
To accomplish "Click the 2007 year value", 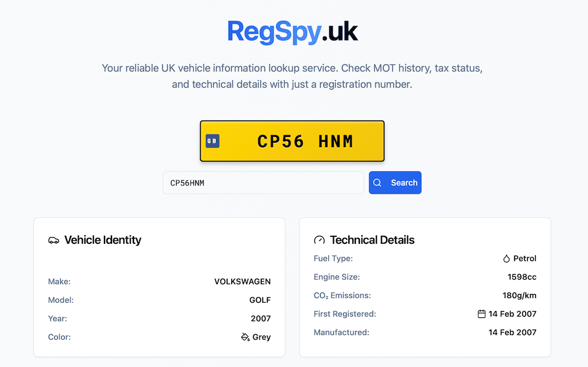I will 260,318.
